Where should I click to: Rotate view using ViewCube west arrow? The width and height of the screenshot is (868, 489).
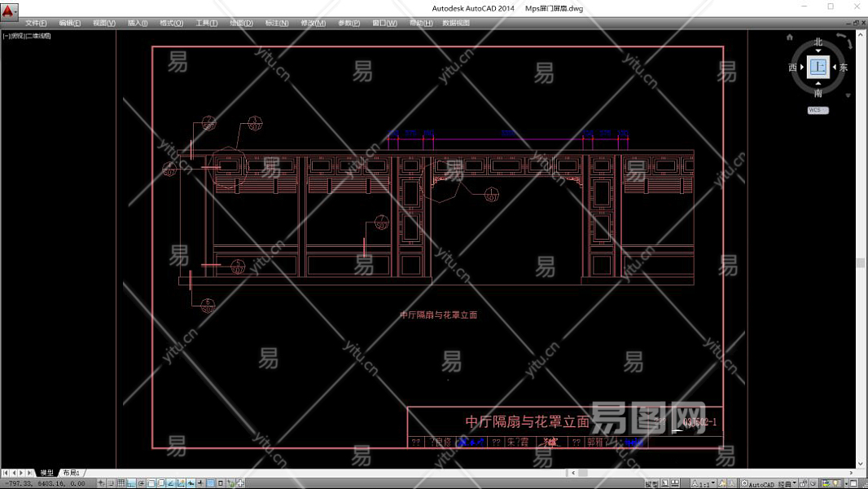pyautogui.click(x=802, y=68)
